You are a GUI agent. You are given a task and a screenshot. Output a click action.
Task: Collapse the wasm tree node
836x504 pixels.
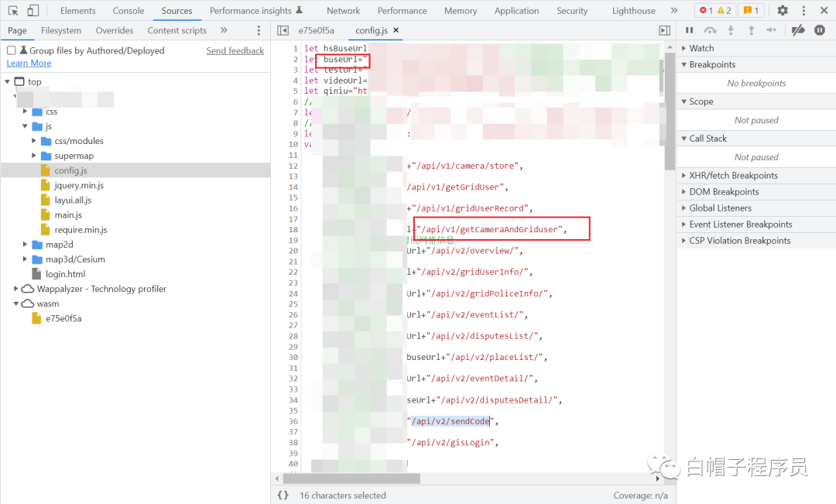pyautogui.click(x=16, y=303)
